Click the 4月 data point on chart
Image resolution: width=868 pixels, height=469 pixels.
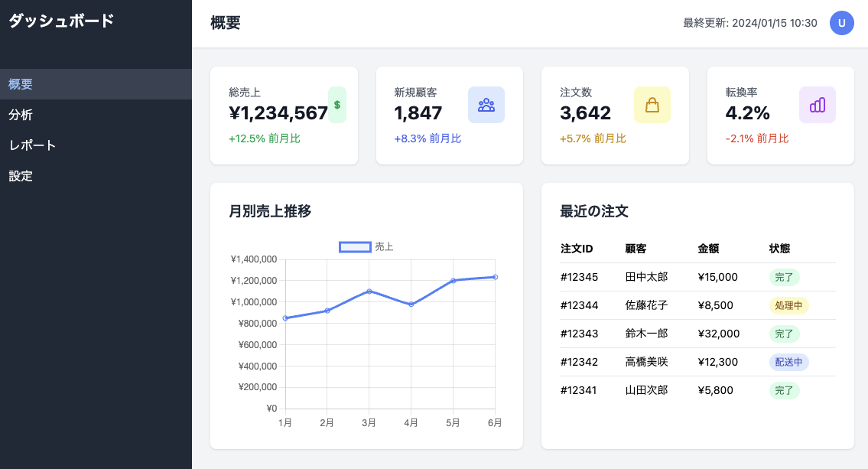[411, 305]
